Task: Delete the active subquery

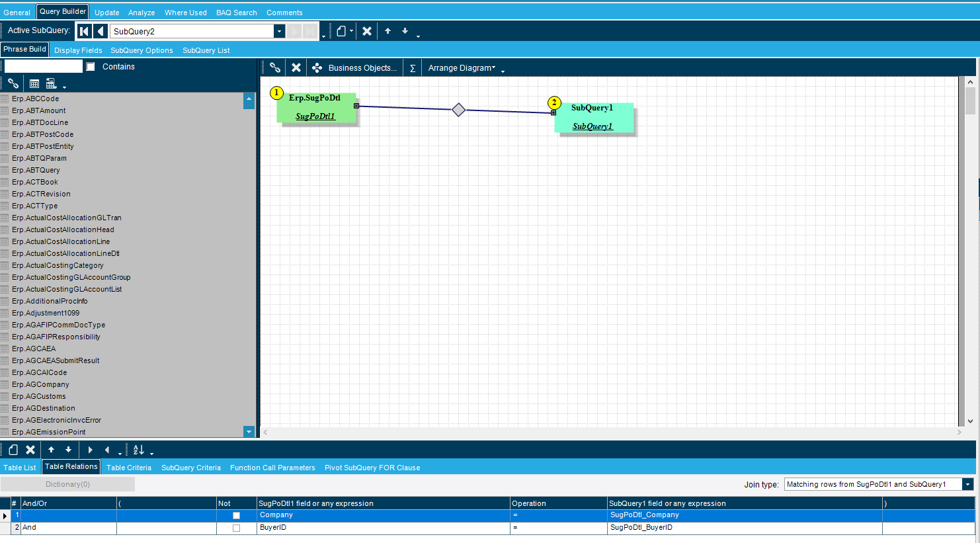Action: pyautogui.click(x=367, y=31)
